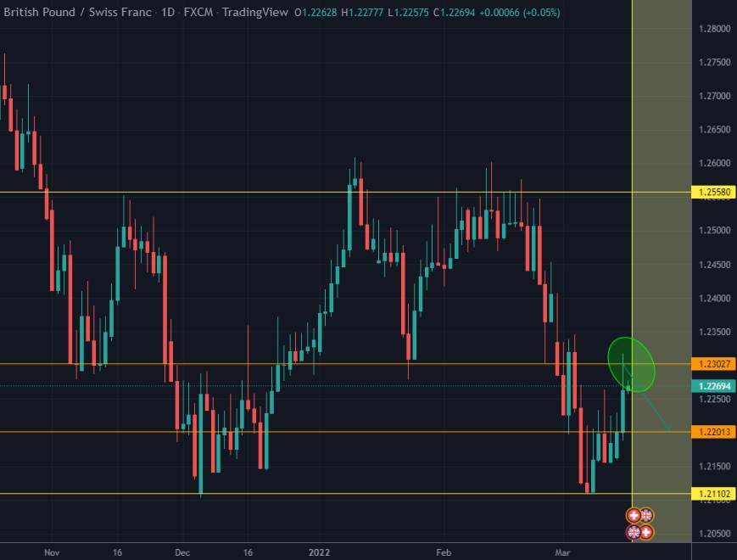Screen dimensions: 737x560
Task: Click the UK flag icon in the upper event marker
Action: [x=646, y=515]
